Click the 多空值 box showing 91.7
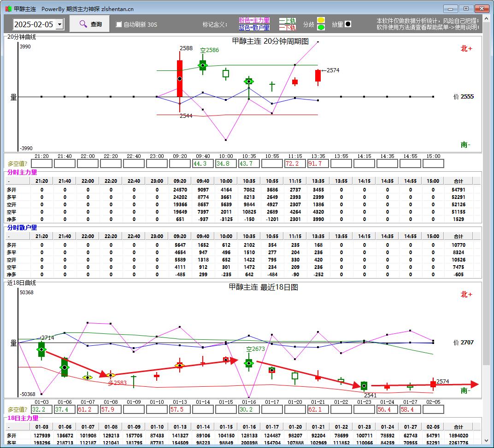The height and width of the screenshot is (448, 494). point(318,163)
